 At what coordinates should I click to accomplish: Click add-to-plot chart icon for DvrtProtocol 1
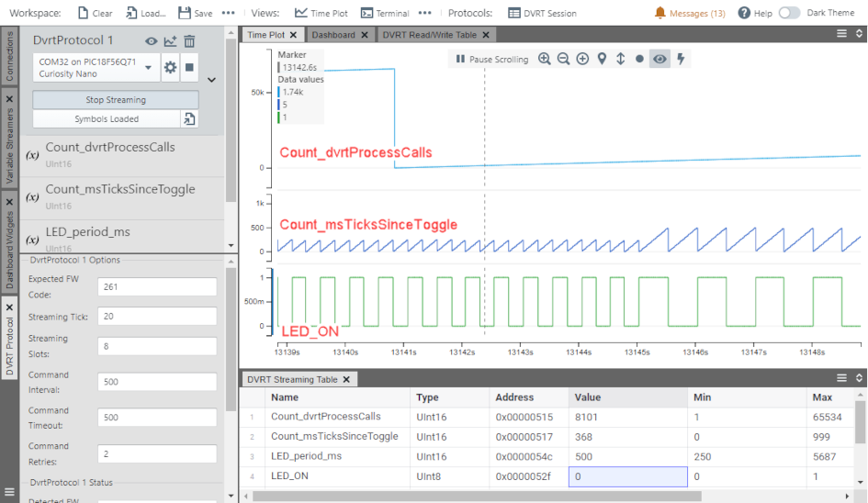tap(170, 41)
